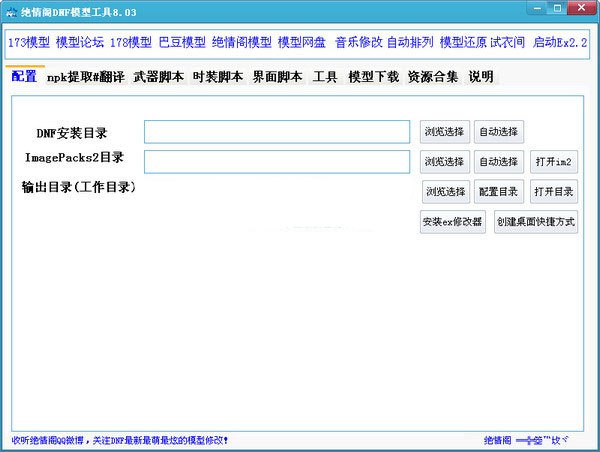This screenshot has height=452, width=600.
Task: Switch to the 武器脚本 tab
Action: click(x=158, y=77)
